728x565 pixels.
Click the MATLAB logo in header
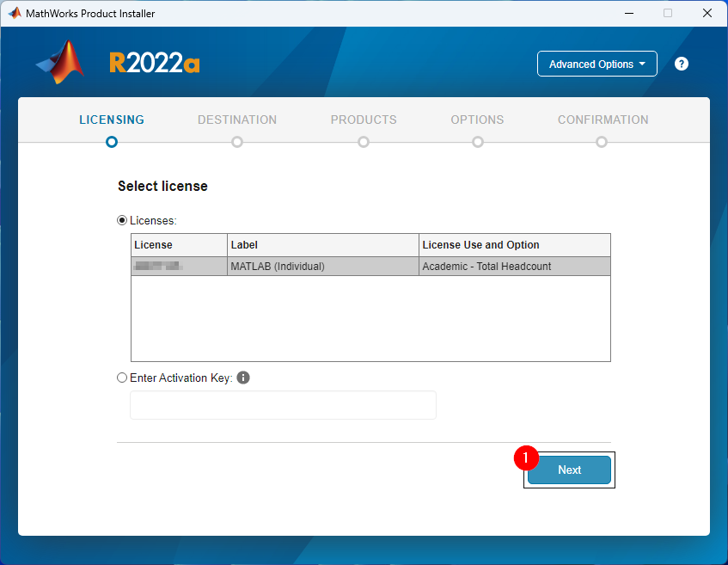[60, 62]
